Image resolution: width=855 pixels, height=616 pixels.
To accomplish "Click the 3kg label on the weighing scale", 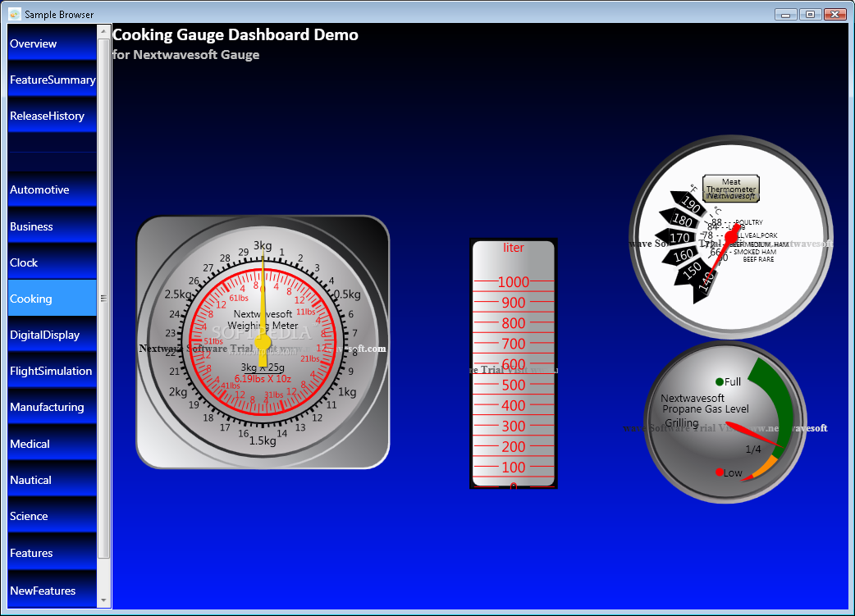I will (263, 245).
